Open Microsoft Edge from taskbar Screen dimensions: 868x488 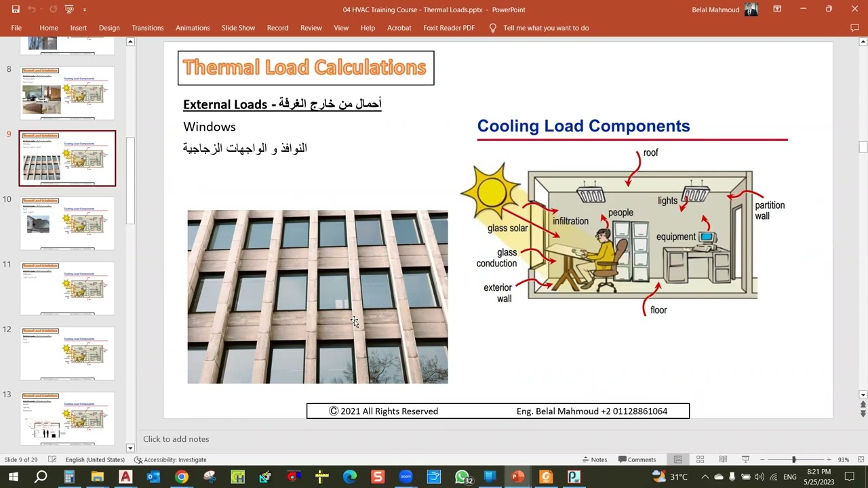click(x=349, y=477)
